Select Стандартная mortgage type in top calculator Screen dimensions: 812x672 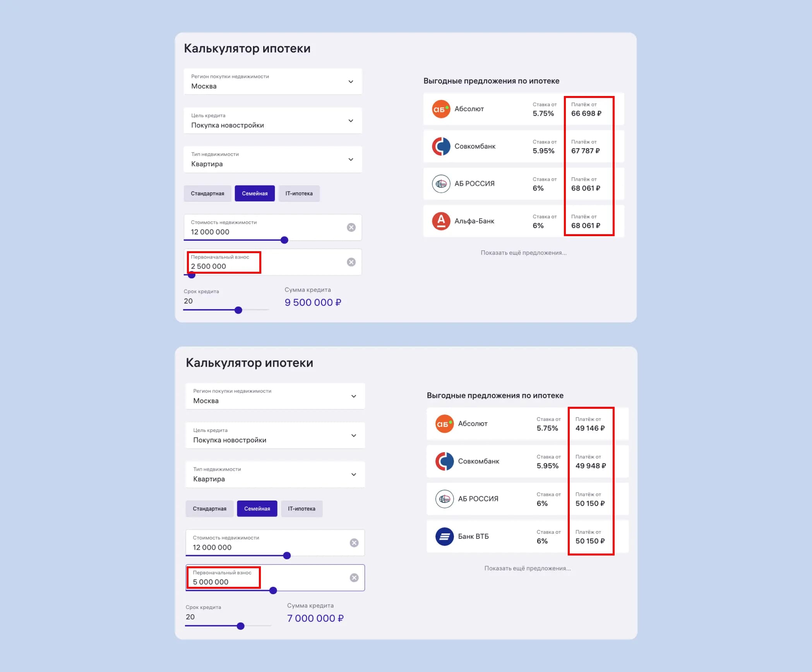[x=207, y=193]
